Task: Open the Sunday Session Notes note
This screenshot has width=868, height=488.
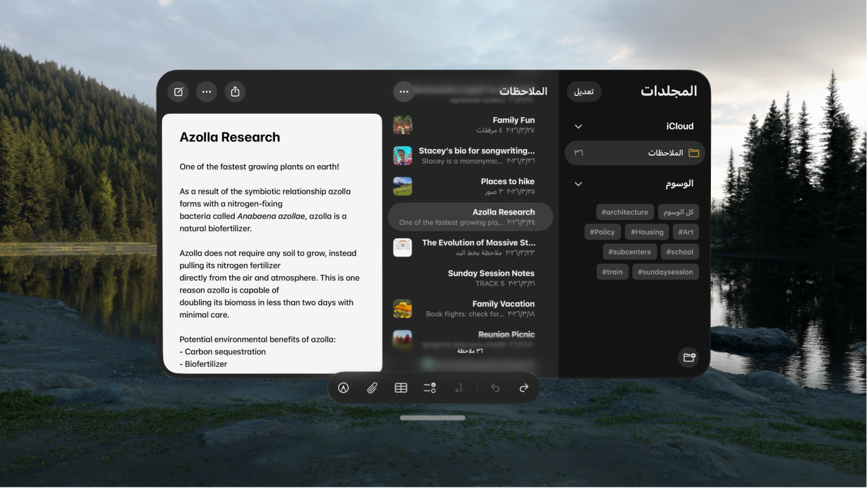Action: pyautogui.click(x=471, y=278)
